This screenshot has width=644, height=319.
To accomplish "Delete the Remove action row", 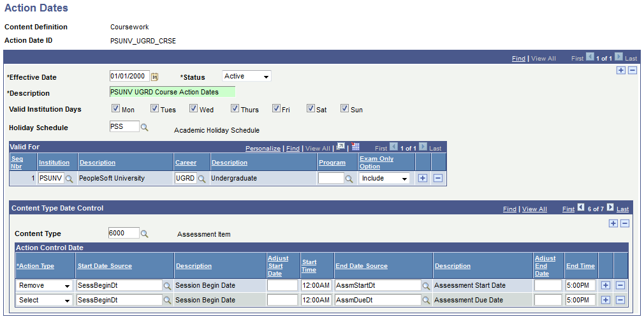I will click(x=620, y=285).
